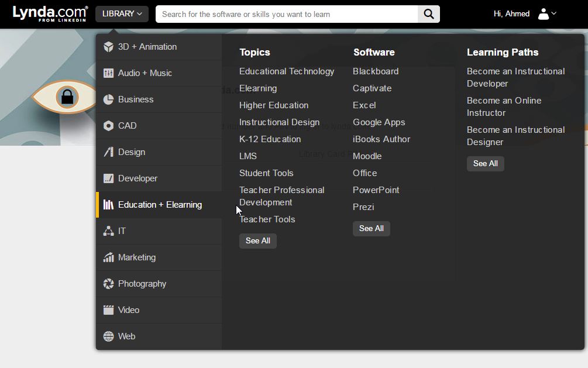Viewport: 588px width, 368px height.
Task: Click the Audio + Music mixer icon
Action: (x=108, y=73)
